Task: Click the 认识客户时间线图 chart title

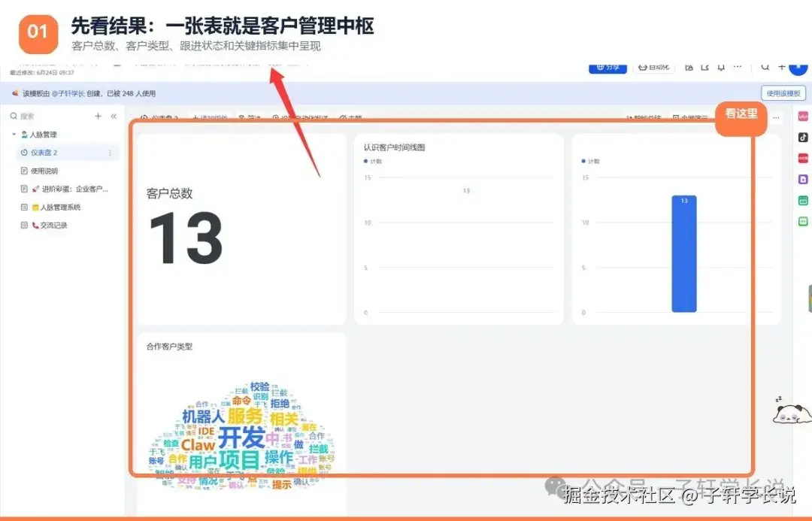Action: 394,147
